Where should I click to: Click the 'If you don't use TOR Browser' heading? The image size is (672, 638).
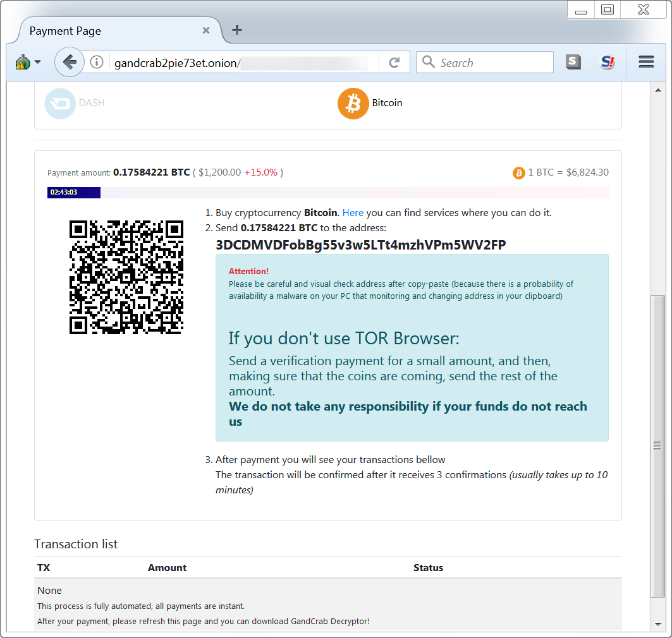344,339
